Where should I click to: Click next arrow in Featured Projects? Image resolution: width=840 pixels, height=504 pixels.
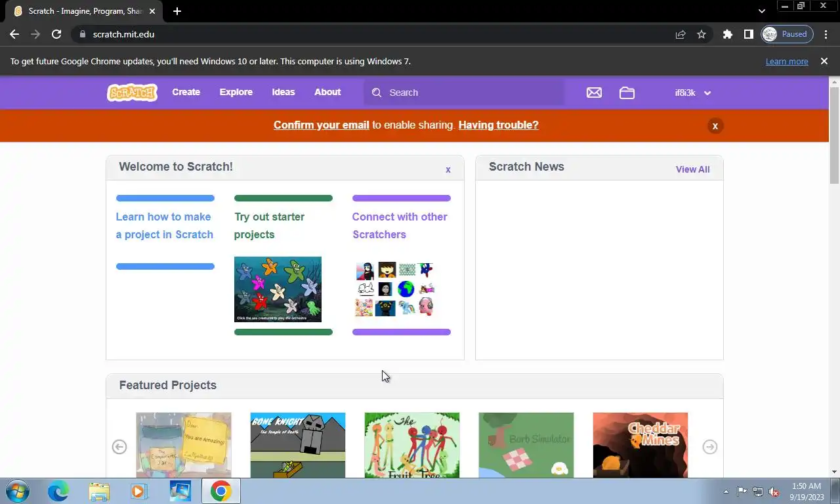(710, 447)
